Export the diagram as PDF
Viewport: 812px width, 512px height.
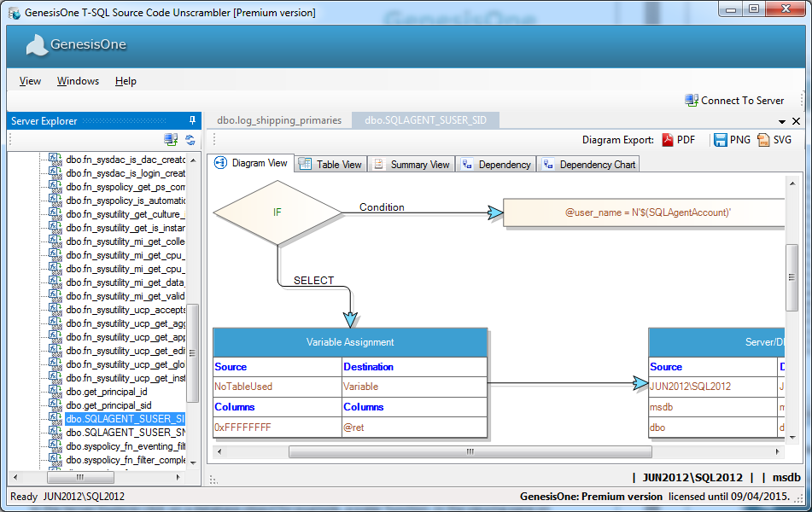pyautogui.click(x=679, y=140)
